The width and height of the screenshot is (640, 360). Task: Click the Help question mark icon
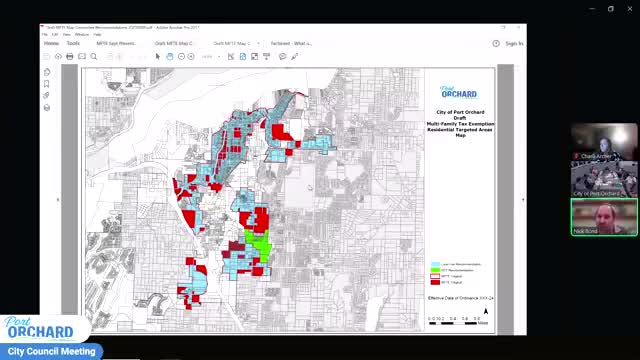coord(496,43)
